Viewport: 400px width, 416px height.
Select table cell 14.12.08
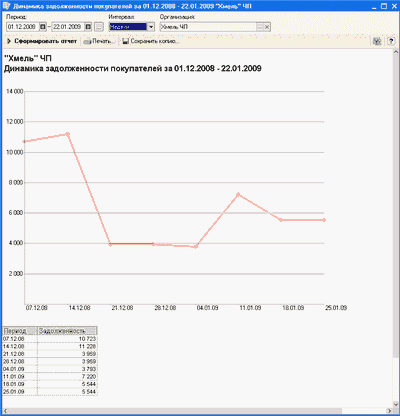pos(20,346)
